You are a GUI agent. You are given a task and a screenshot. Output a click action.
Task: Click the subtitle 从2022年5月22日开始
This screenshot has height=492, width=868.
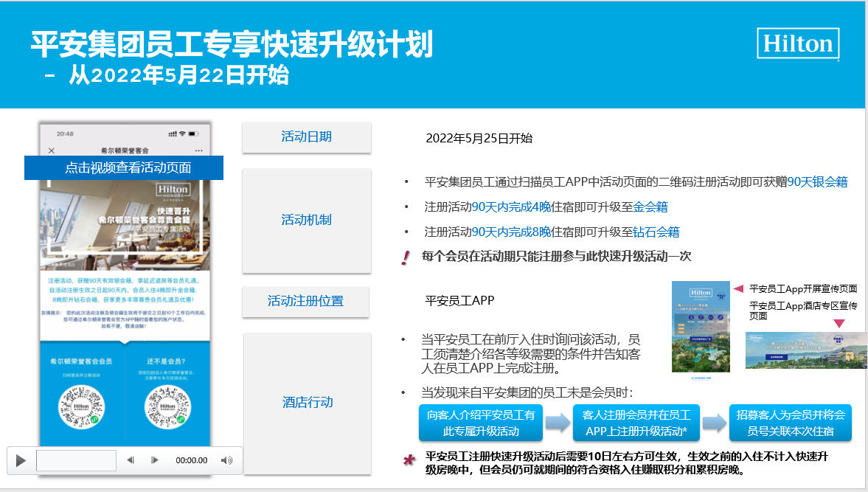click(x=178, y=75)
